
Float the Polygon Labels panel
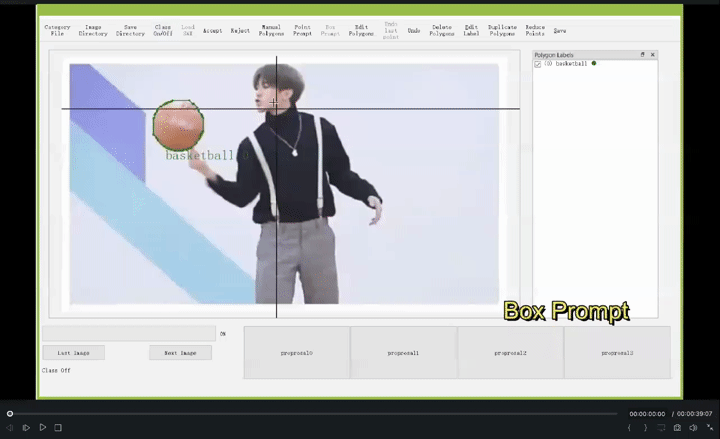(642, 55)
